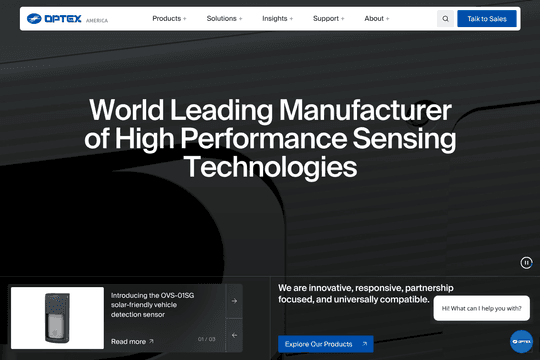Expand the Insights menu
Image resolution: width=540 pixels, height=360 pixels.
point(278,19)
